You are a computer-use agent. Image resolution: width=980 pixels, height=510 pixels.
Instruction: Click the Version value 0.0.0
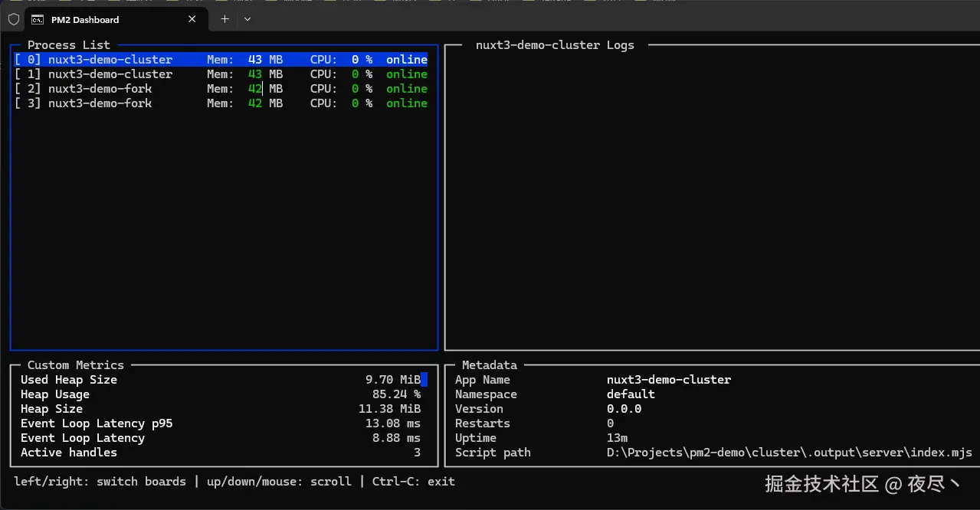pyautogui.click(x=624, y=409)
